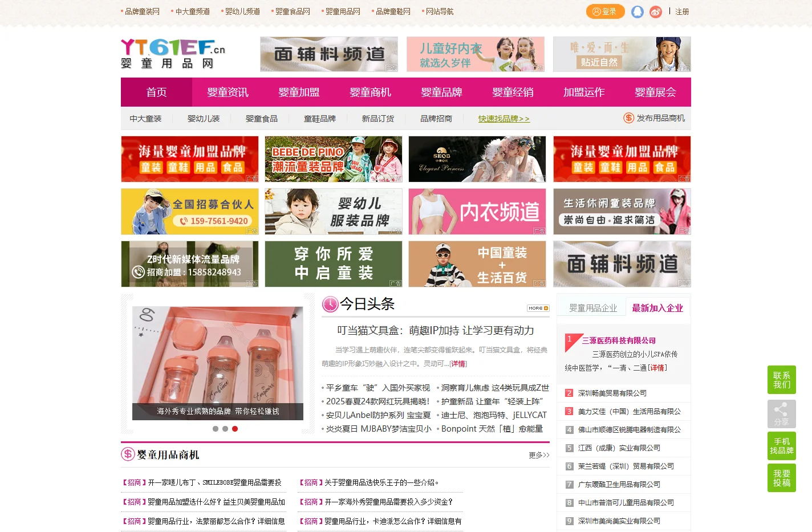The height and width of the screenshot is (532, 812).
Task: Open the 品牌童装网 top link
Action: tap(142, 11)
